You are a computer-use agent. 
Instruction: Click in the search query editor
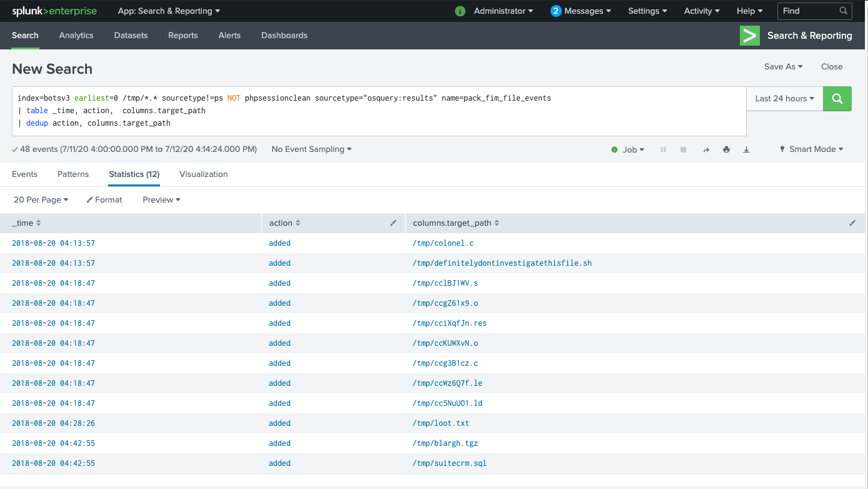pyautogui.click(x=379, y=111)
